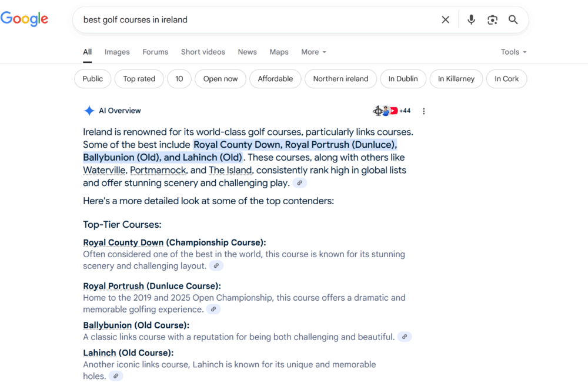Click the source link icon after Royal County Down description
This screenshot has height=389, width=588.
[216, 266]
